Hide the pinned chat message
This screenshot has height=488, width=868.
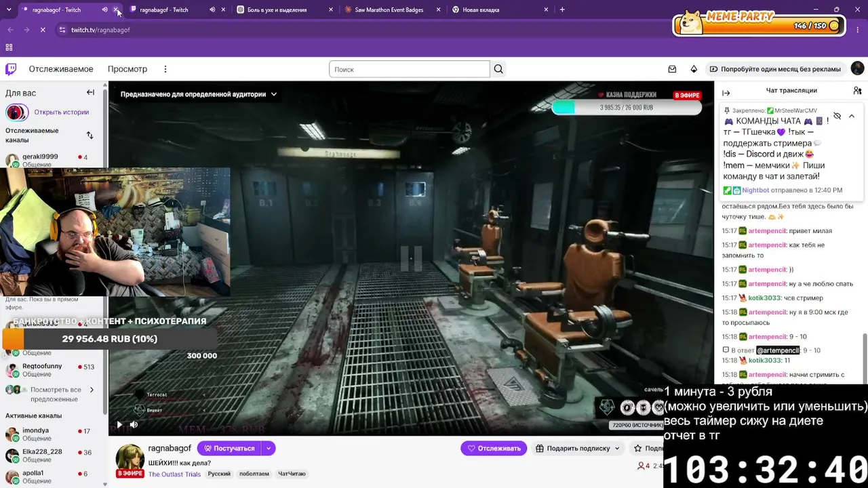coord(837,116)
